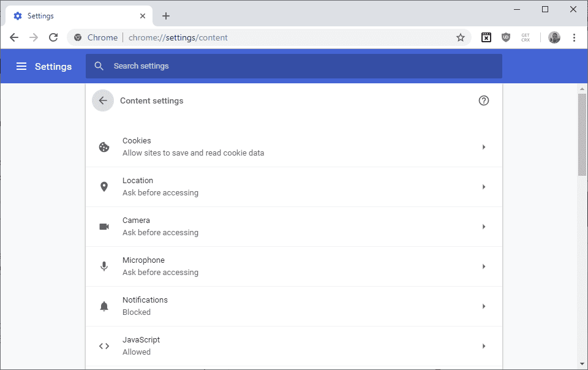Open the hamburger main menu next to Settings
This screenshot has height=370, width=588.
pos(21,66)
